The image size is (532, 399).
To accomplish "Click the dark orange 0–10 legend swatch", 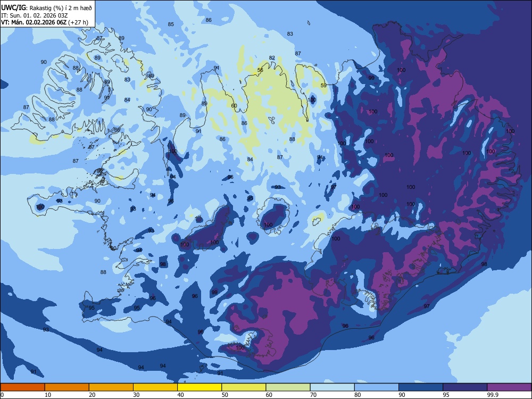I will 22,387.
